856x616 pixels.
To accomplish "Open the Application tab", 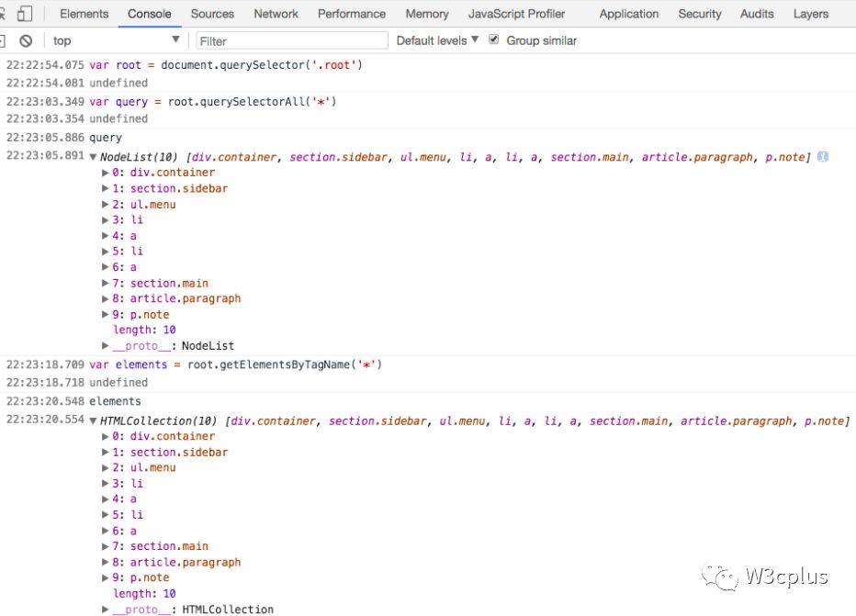I will pos(629,14).
